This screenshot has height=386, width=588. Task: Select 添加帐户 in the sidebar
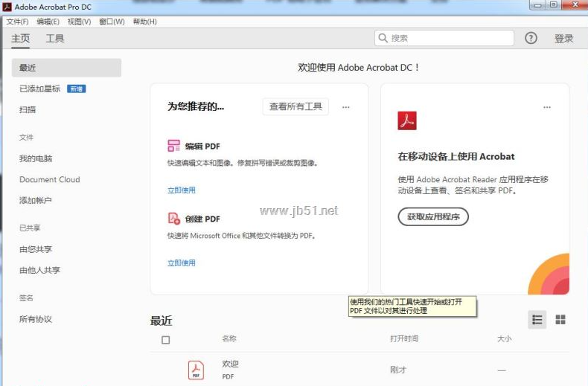[36, 201]
